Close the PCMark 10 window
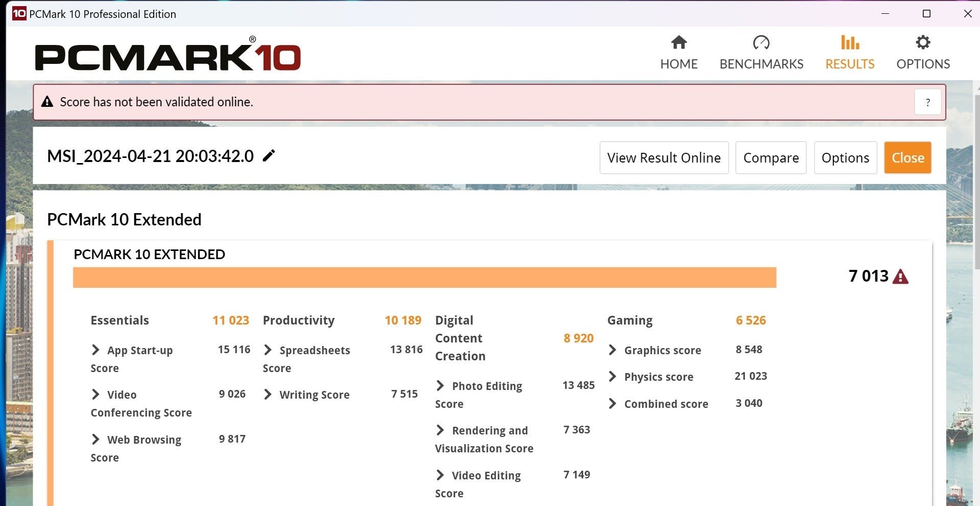 click(967, 14)
